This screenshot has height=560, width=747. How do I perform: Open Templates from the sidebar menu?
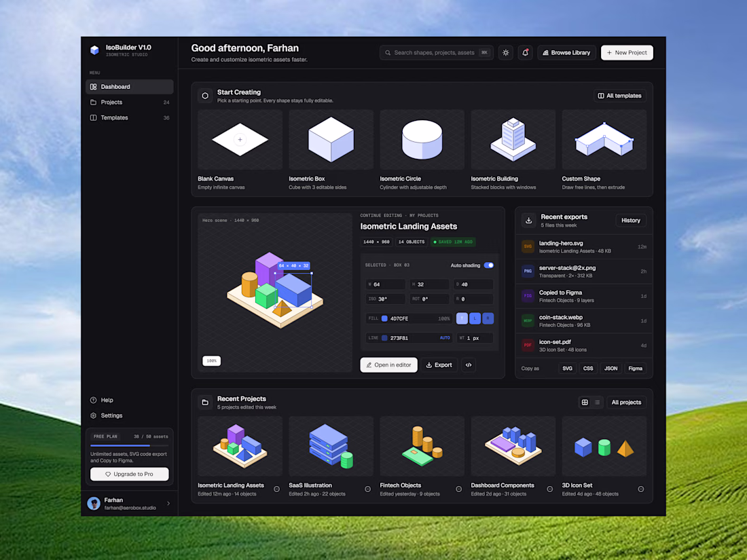[x=130, y=117]
